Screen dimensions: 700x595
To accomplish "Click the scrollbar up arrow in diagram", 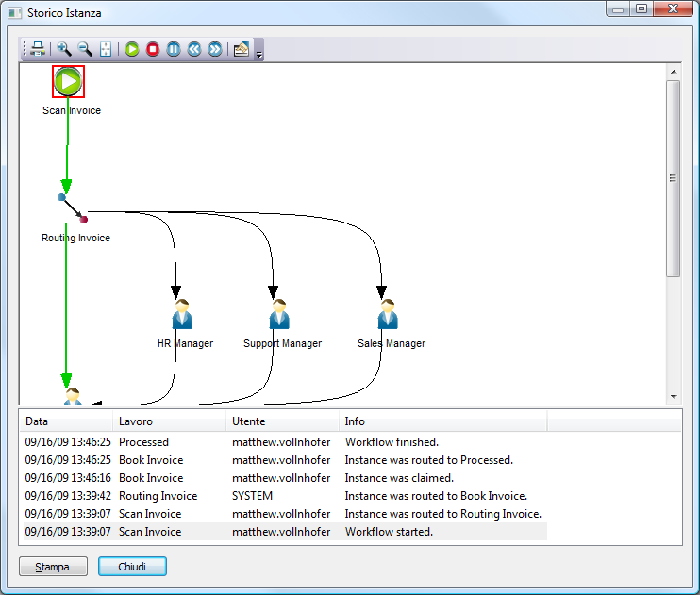I will [x=674, y=72].
